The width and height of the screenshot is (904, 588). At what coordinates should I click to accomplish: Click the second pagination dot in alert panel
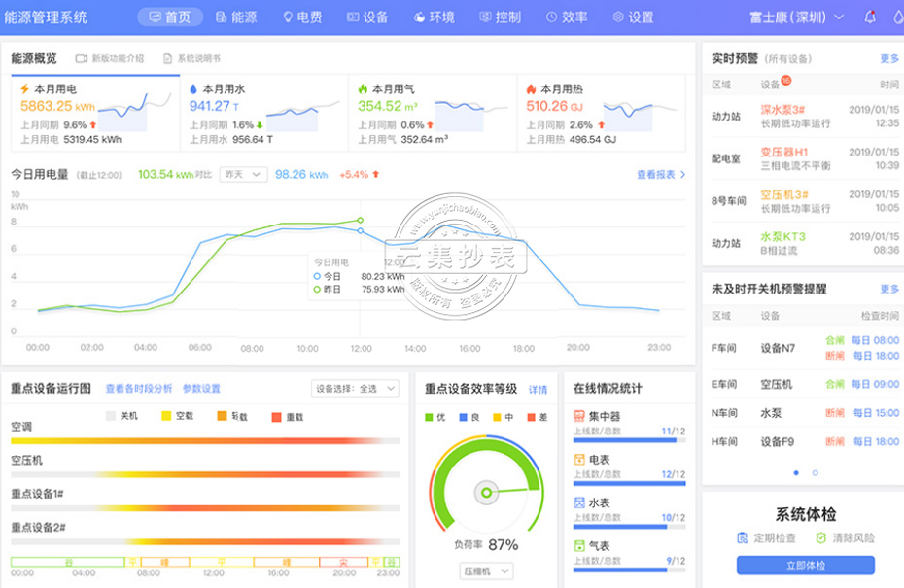click(814, 472)
